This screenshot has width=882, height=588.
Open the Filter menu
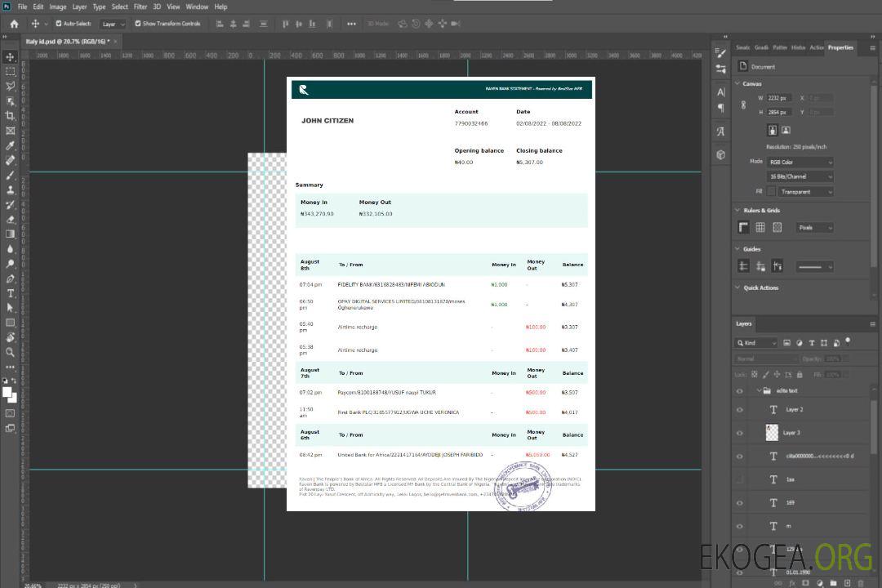point(140,7)
